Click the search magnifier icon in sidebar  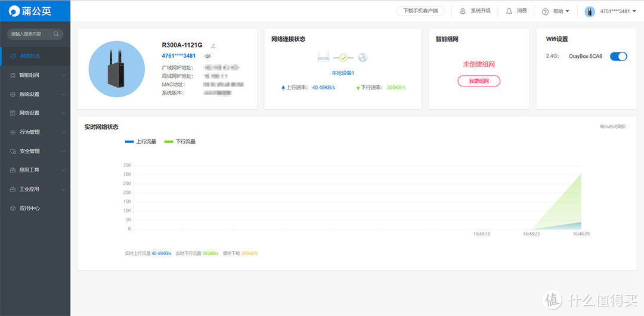[x=56, y=34]
